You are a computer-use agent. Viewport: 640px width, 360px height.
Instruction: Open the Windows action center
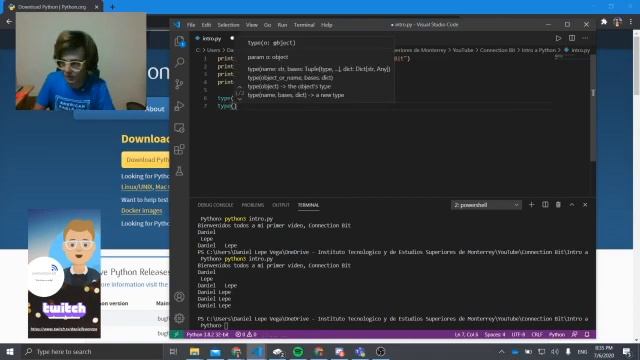click(x=627, y=351)
